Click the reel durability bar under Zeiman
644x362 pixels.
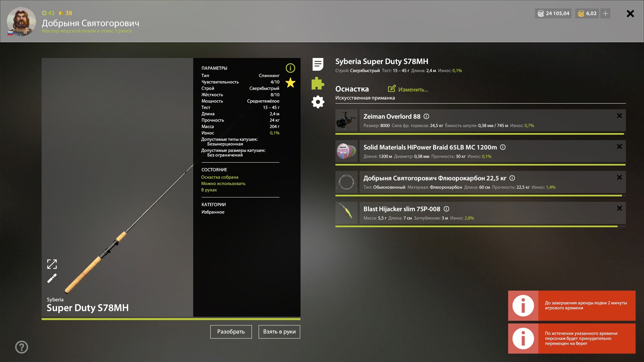click(480, 134)
